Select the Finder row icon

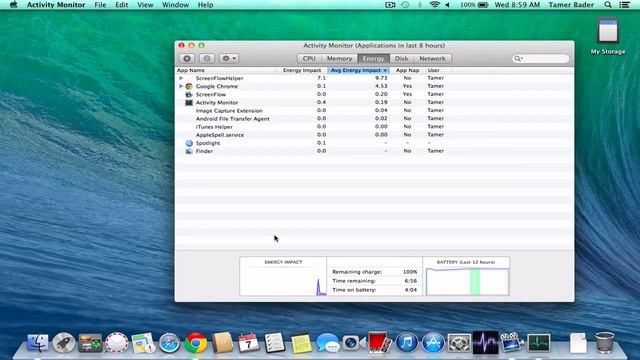(x=189, y=151)
